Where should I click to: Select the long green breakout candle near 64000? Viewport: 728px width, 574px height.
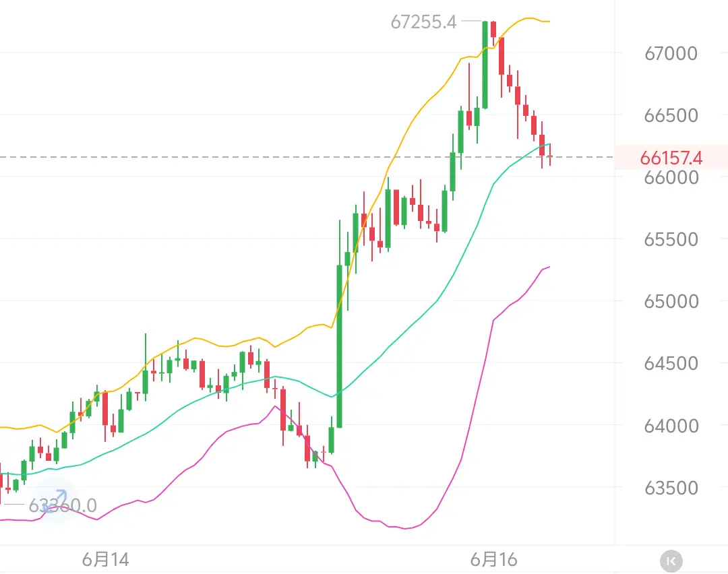pos(339,346)
